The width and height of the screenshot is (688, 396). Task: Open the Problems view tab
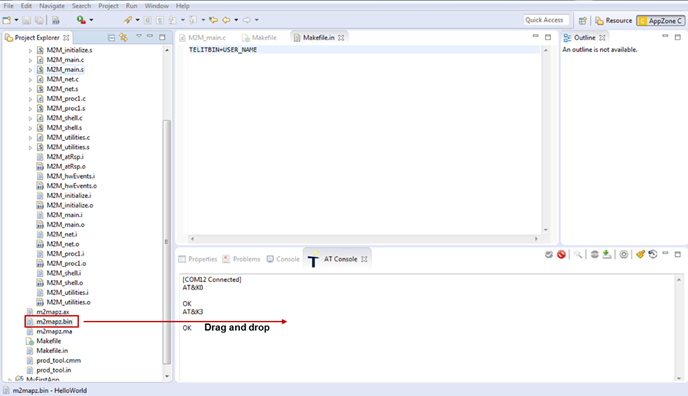pos(241,259)
